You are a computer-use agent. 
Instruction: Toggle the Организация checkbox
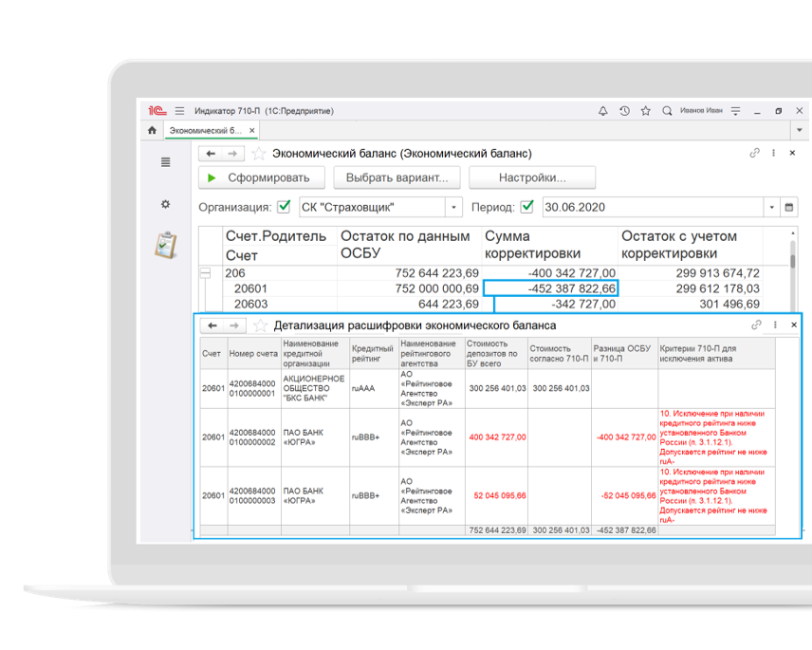click(284, 207)
